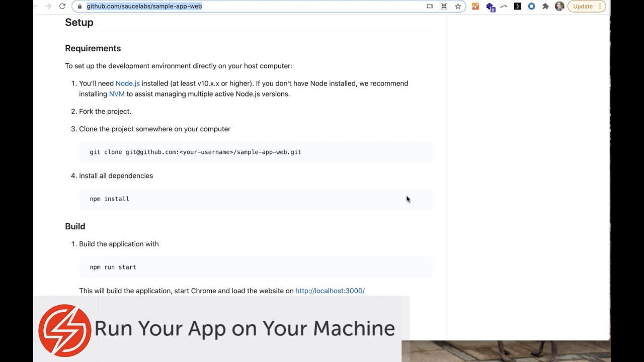Click the arc-shaped extension icon

[504, 7]
